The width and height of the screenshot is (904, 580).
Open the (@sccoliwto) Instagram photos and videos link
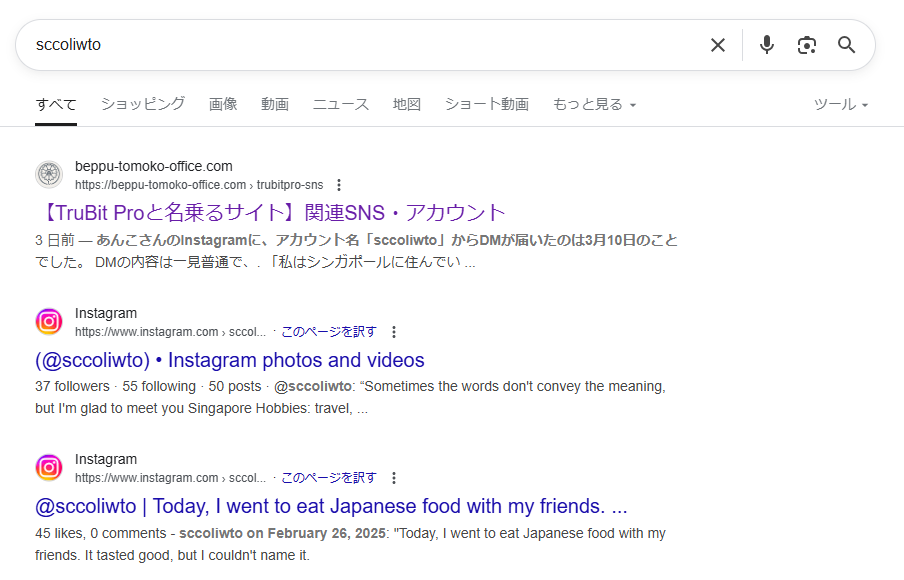pyautogui.click(x=229, y=360)
